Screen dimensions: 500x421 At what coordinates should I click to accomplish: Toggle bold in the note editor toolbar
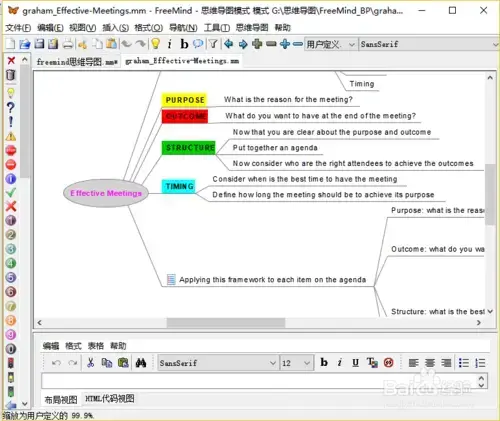point(324,362)
